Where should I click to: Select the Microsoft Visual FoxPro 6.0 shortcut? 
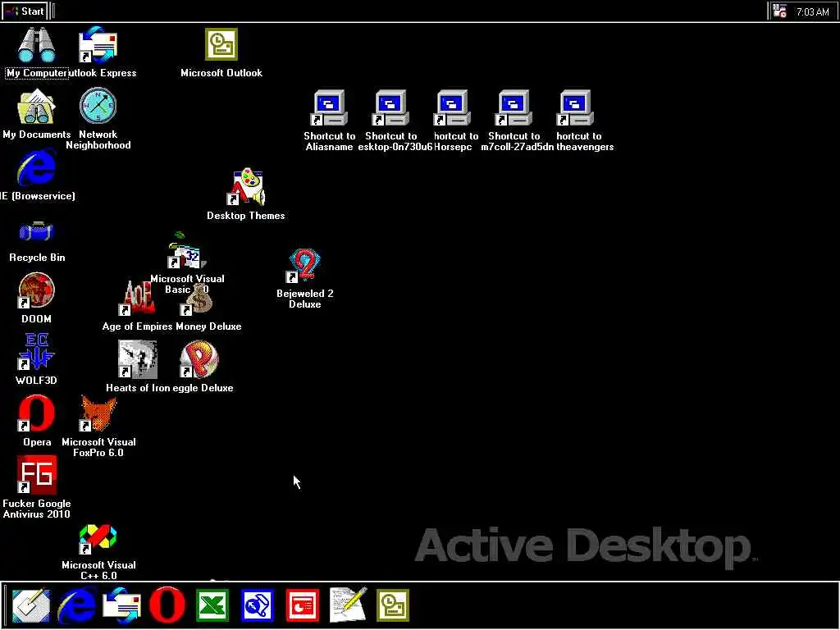pyautogui.click(x=98, y=413)
